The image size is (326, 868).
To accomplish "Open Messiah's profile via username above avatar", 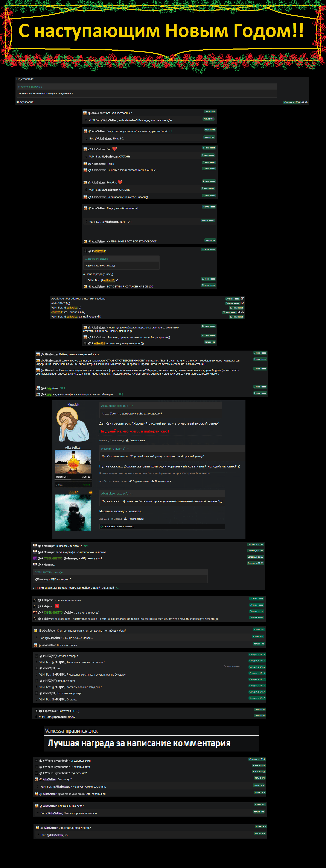I will (73, 404).
